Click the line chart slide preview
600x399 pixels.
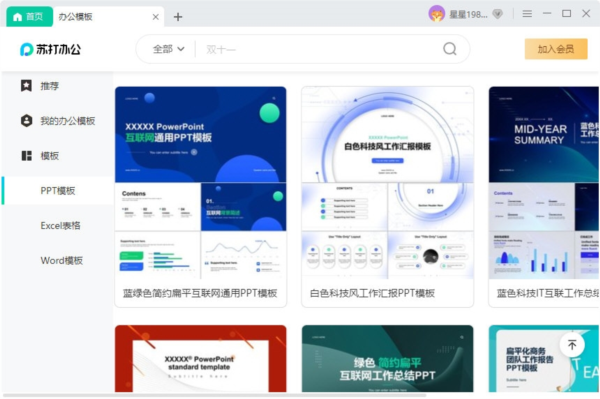(x=243, y=255)
